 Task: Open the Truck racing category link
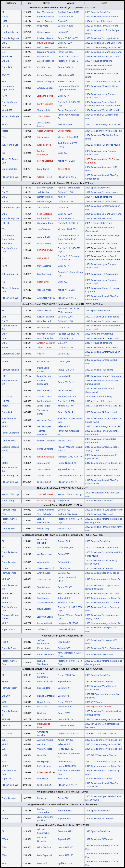tap(8, 501)
